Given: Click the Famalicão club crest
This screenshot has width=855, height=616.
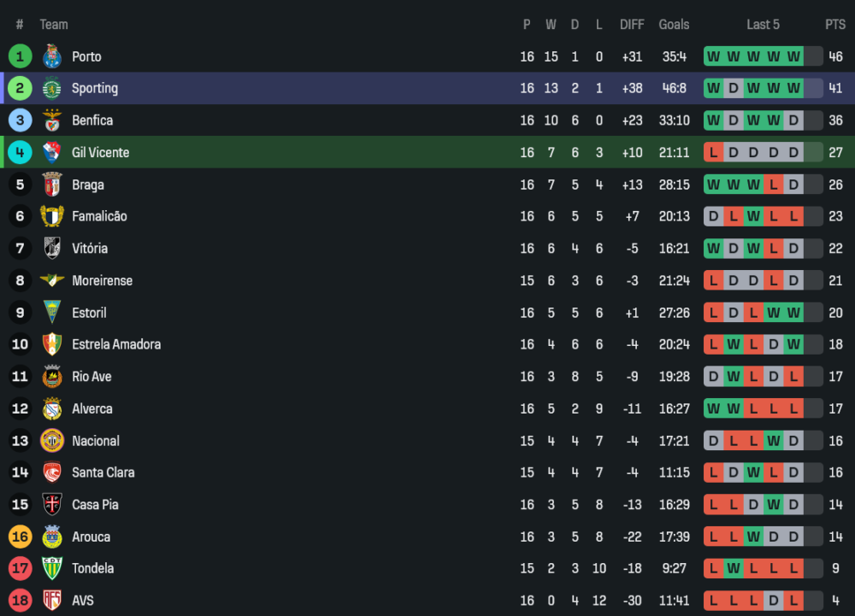Looking at the screenshot, I should (52, 216).
